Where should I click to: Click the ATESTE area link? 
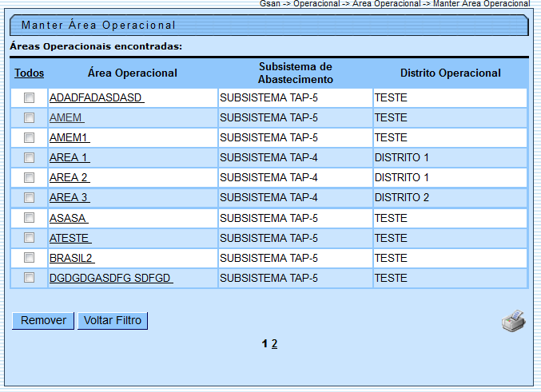click(x=70, y=238)
